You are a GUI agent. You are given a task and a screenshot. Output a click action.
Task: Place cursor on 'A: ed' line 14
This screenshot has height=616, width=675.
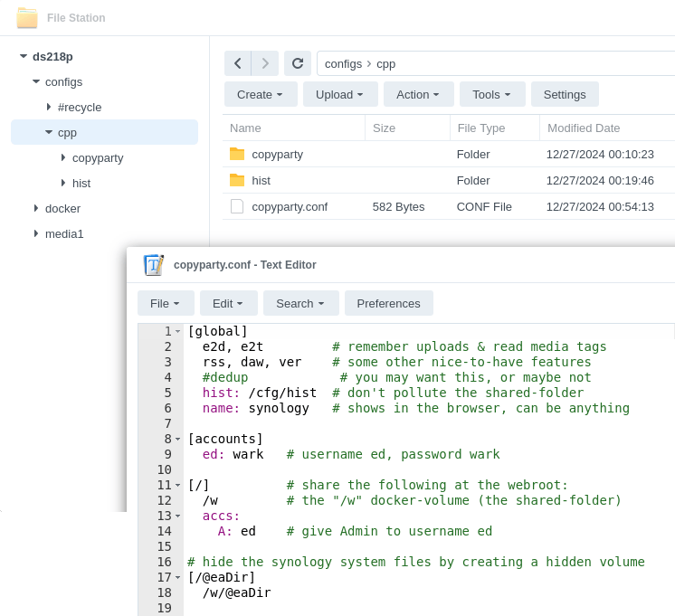237,531
